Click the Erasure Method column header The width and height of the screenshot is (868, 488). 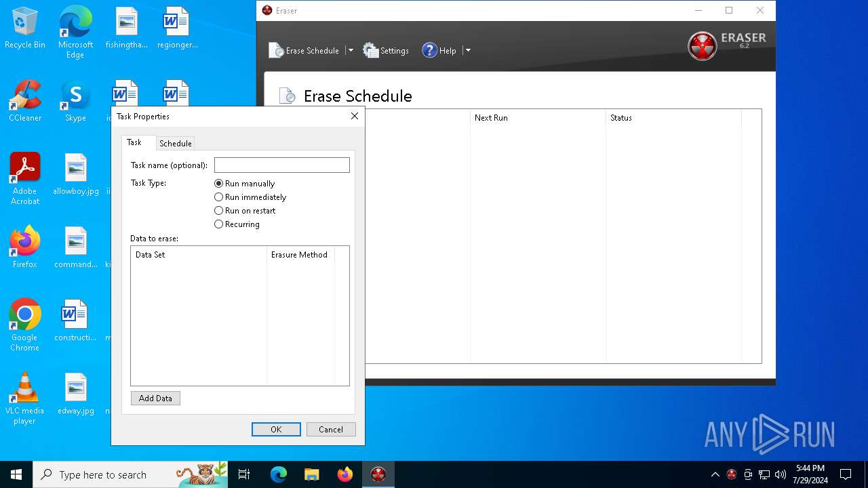coord(300,255)
